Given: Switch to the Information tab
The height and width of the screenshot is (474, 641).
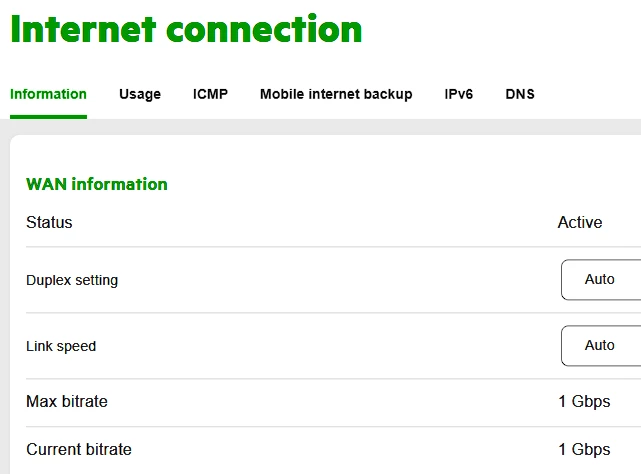Looking at the screenshot, I should pyautogui.click(x=48, y=94).
